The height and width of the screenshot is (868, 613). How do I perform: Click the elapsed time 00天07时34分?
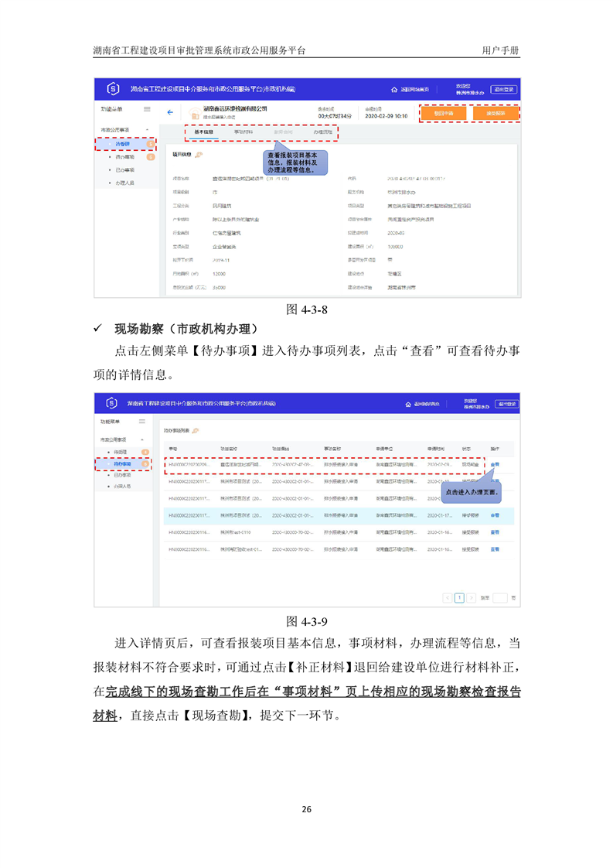(x=335, y=116)
